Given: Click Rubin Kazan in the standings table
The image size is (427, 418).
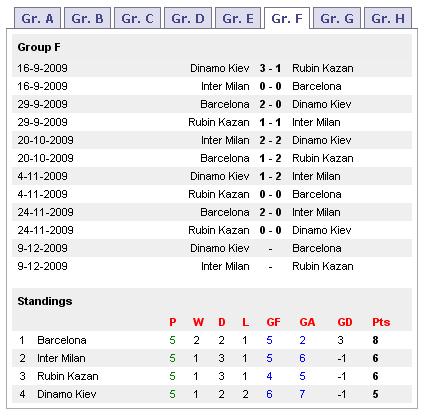Looking at the screenshot, I should 68,376.
